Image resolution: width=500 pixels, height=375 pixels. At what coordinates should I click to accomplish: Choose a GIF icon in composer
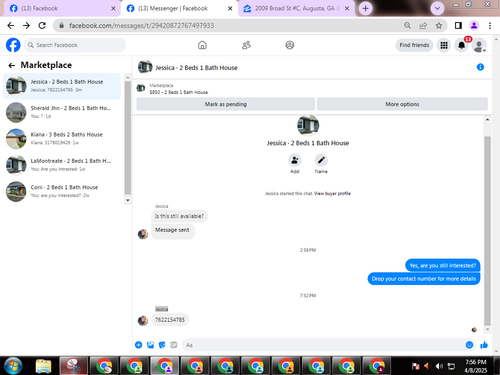[174, 345]
